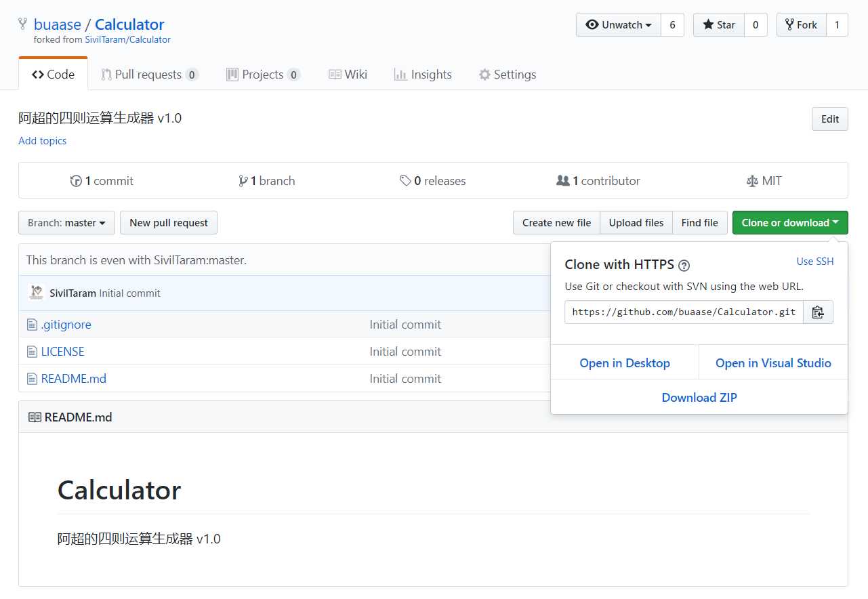Open the Initial commit message beside SivilTaram
This screenshot has height=599, width=868.
coord(130,293)
